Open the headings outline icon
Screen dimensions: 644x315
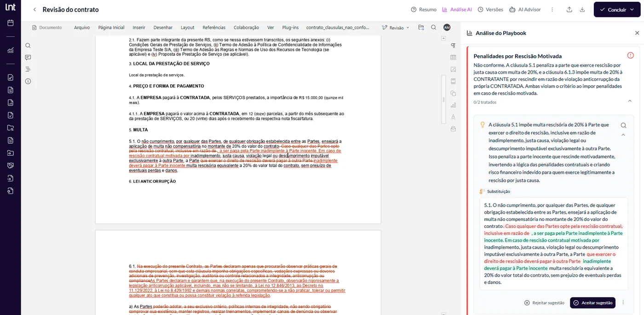pos(28,69)
